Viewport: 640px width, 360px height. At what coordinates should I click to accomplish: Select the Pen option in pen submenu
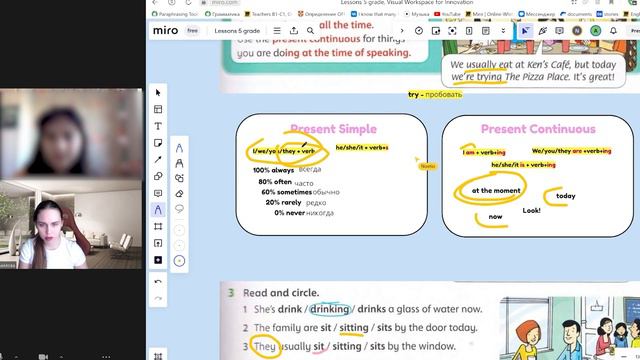coord(179,148)
